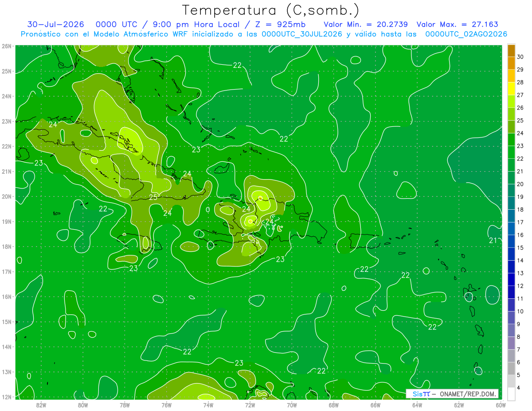The width and height of the screenshot is (532, 411).
Task: Pick the orange swatch between 29 and 30
Action: (511, 63)
